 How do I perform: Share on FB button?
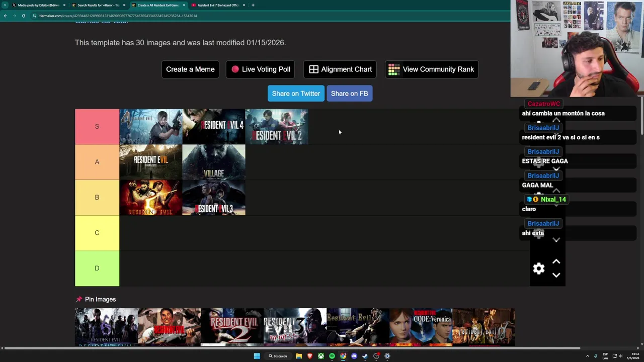tap(350, 94)
